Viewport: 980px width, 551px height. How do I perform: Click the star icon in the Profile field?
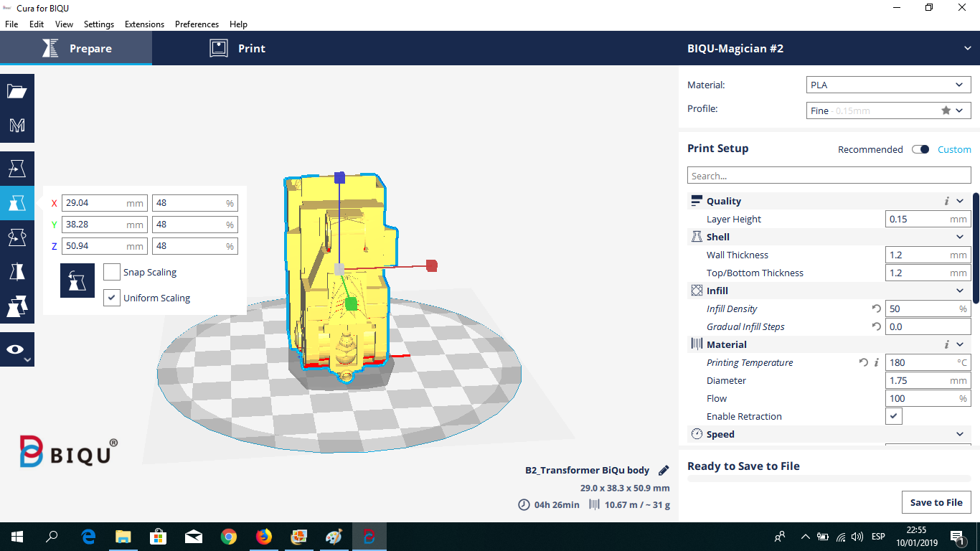[x=946, y=110]
